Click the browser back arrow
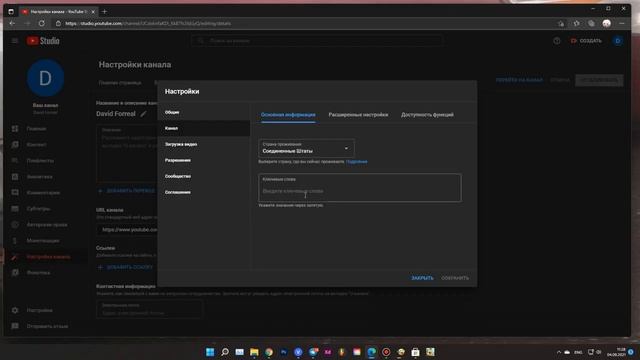 [12, 23]
